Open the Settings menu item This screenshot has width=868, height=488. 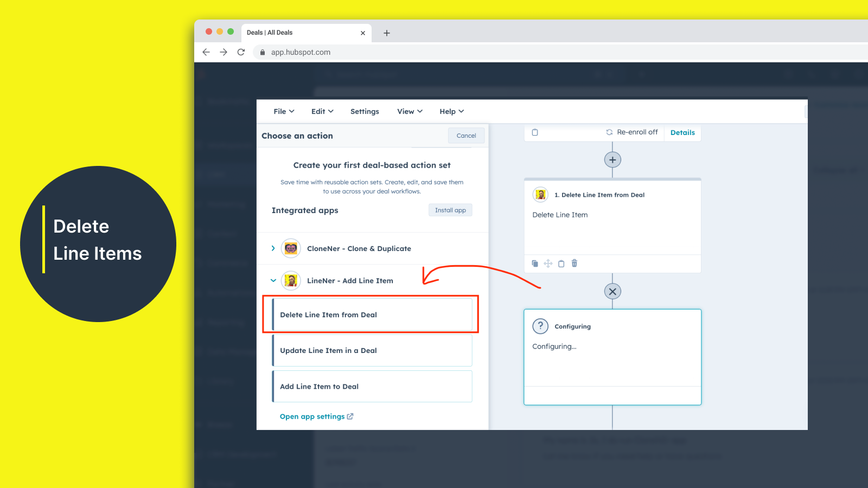pos(365,111)
